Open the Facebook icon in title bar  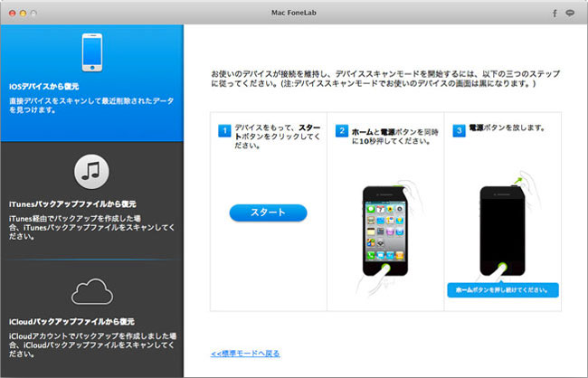click(x=554, y=14)
